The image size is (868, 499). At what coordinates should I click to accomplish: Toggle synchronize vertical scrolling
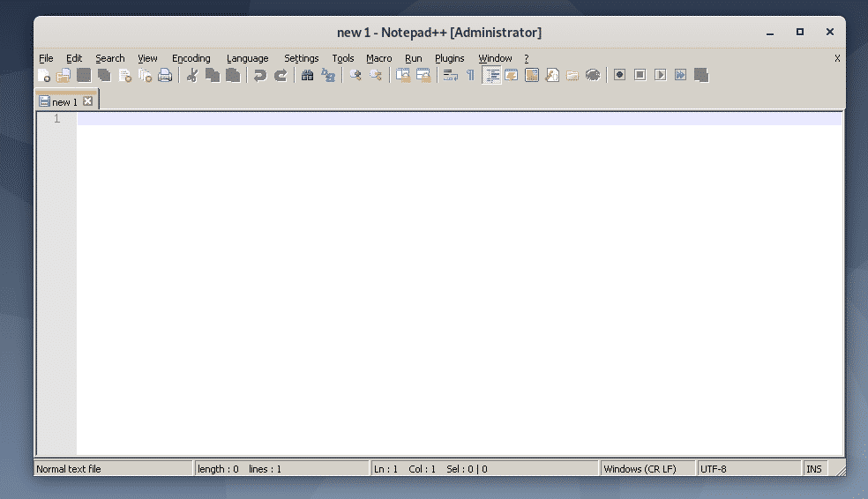coord(402,75)
